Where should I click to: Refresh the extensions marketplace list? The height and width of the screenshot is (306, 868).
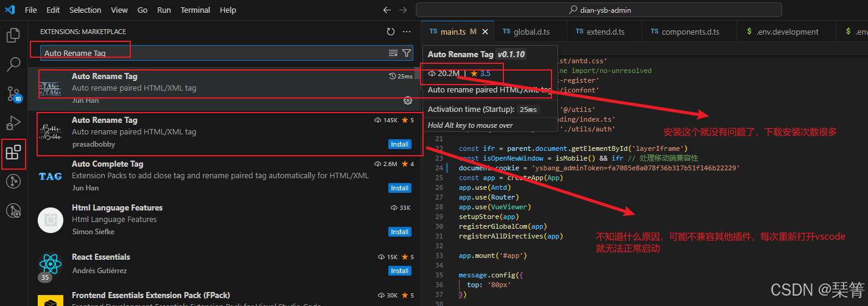point(391,32)
